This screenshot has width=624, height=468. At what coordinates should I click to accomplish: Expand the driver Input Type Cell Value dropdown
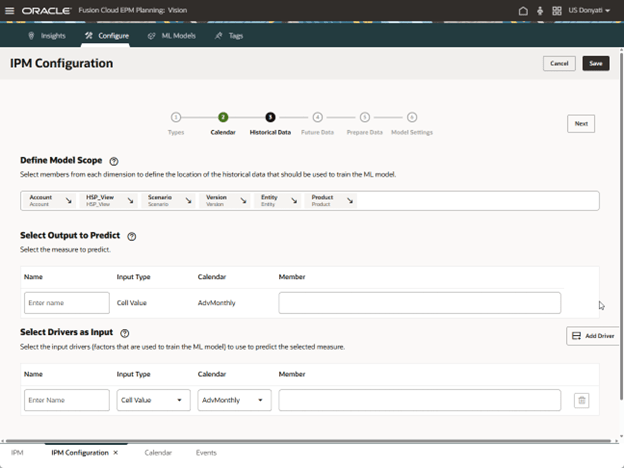click(x=153, y=400)
